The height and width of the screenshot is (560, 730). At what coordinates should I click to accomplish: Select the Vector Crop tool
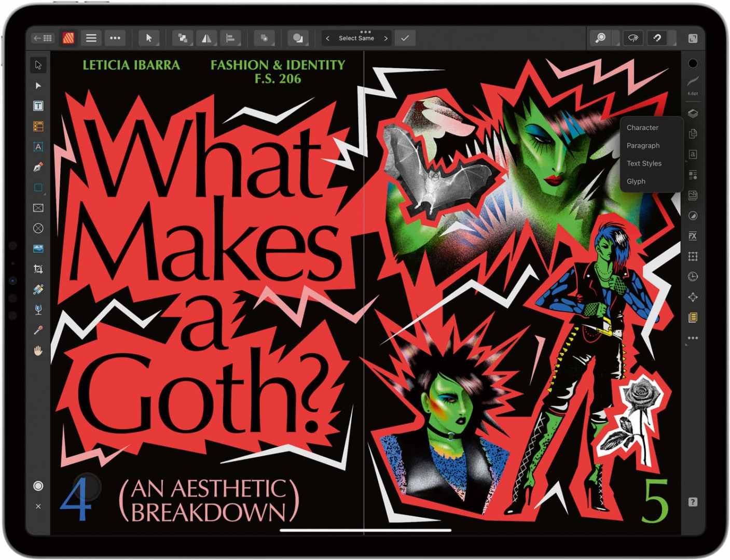point(38,269)
